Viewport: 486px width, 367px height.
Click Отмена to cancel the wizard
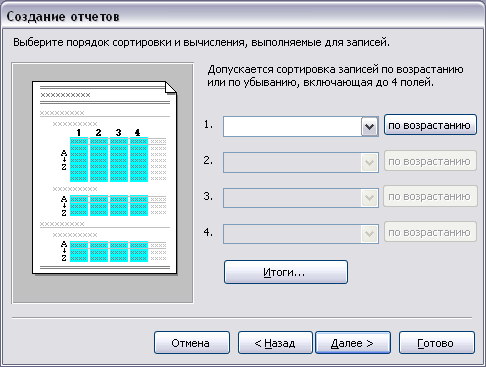[x=192, y=343]
